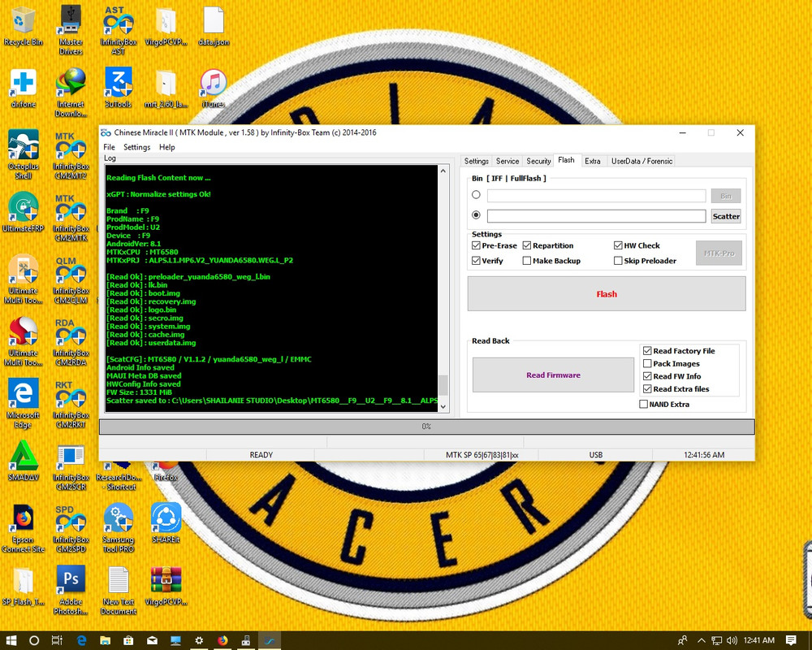Open the Master Drivers desktop shortcut
812x650 pixels.
point(71,30)
